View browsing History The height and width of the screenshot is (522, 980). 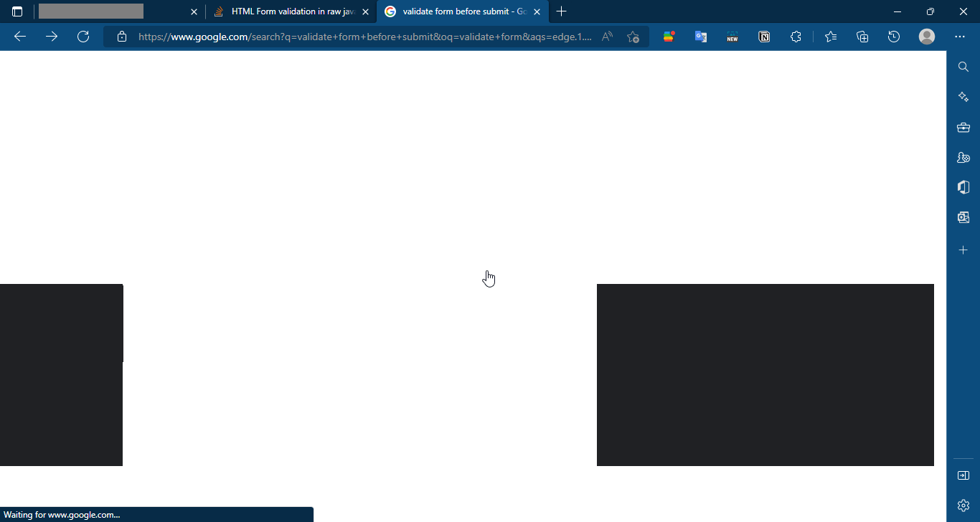click(x=894, y=37)
